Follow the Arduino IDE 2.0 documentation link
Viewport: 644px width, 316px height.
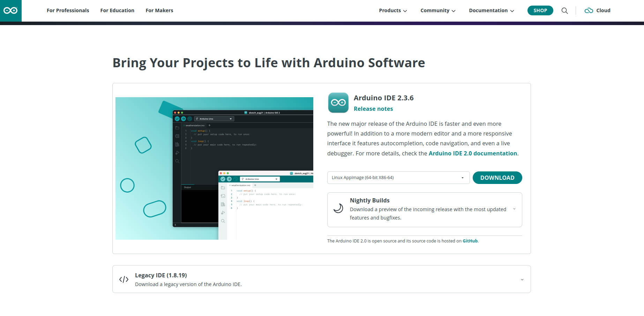coord(473,153)
